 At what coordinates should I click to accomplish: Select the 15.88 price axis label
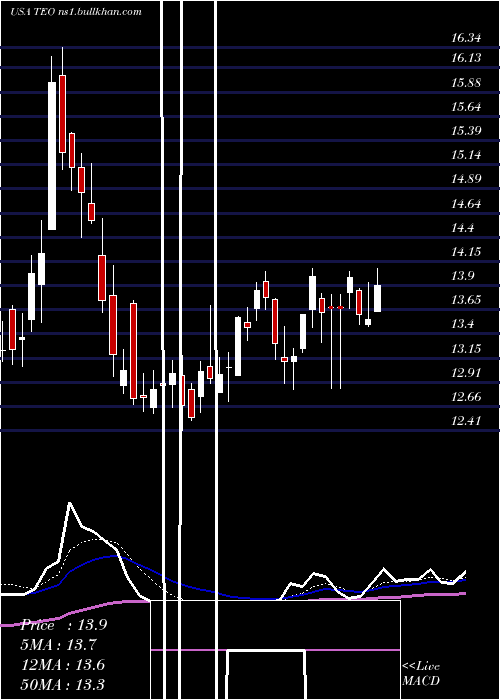(466, 83)
